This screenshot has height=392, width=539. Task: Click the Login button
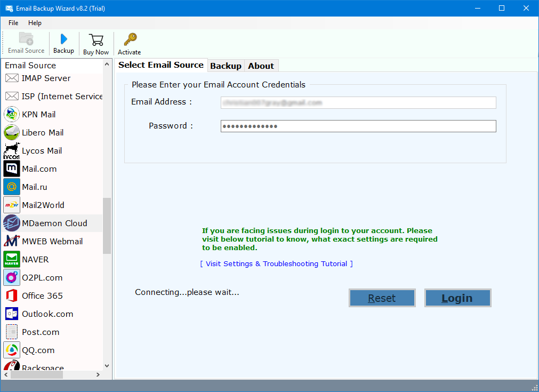457,298
